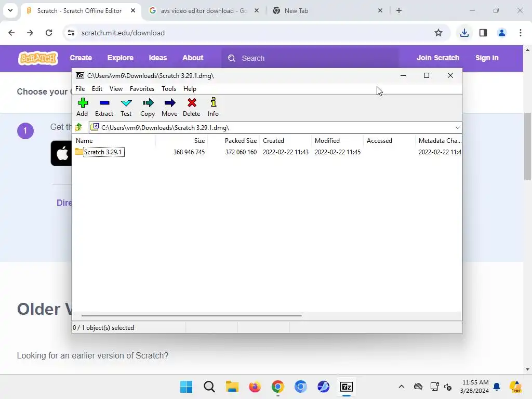Viewport: 532px width, 399px height.
Task: Open Chrome downloads icon
Action: tap(464, 33)
